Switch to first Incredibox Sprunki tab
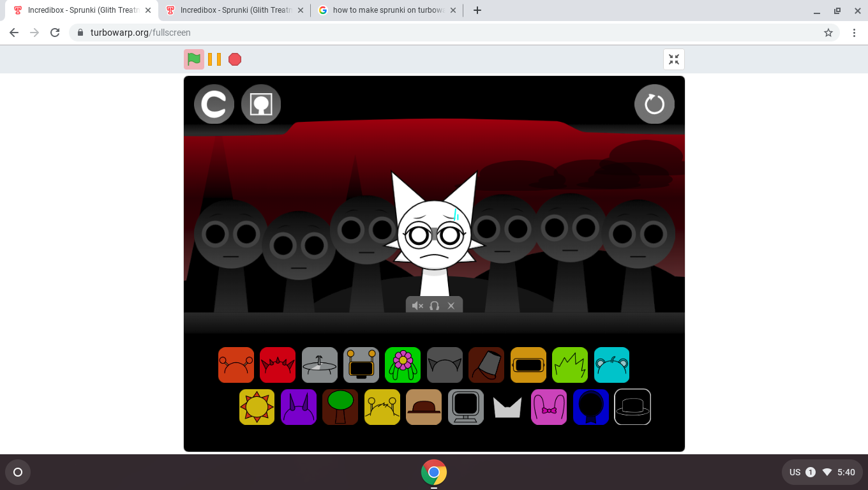Image resolution: width=868 pixels, height=490 pixels. pos(83,10)
